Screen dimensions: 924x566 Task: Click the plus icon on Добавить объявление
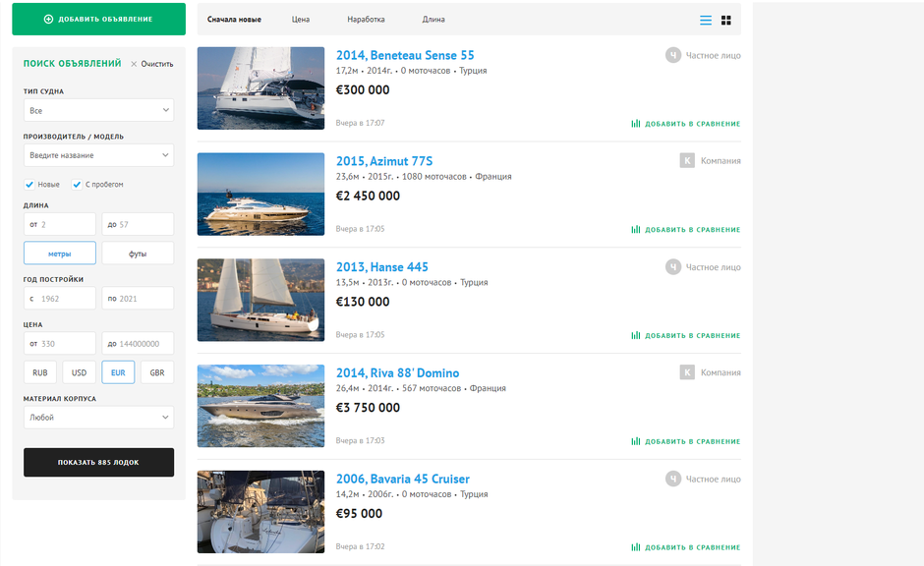[x=49, y=19]
